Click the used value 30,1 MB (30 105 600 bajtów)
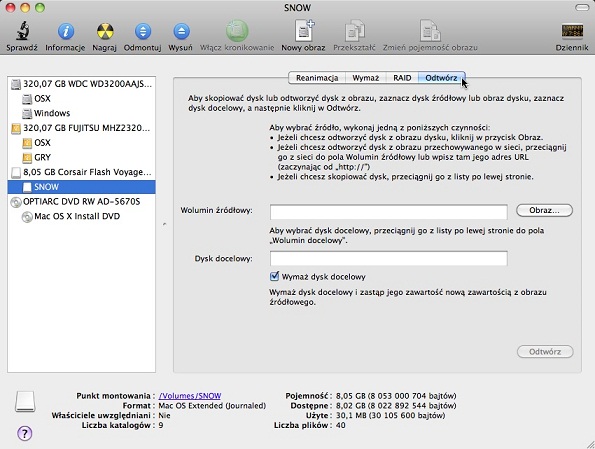 click(390, 416)
